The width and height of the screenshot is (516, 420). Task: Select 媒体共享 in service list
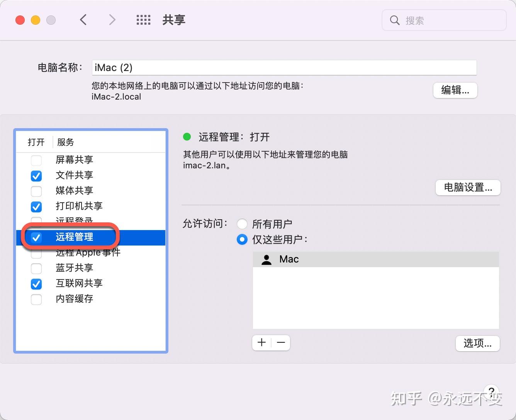coord(74,190)
